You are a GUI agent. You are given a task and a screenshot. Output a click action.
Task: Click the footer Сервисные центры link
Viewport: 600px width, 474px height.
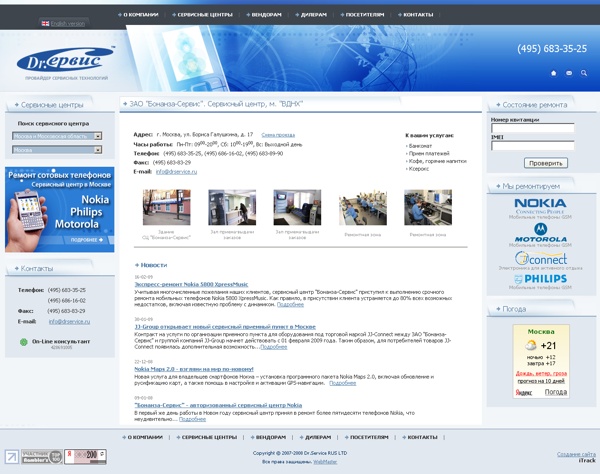click(x=207, y=437)
